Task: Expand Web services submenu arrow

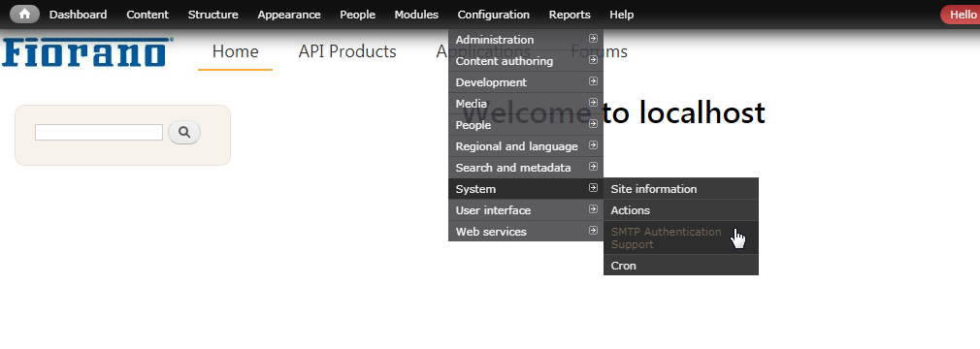Action: point(593,231)
